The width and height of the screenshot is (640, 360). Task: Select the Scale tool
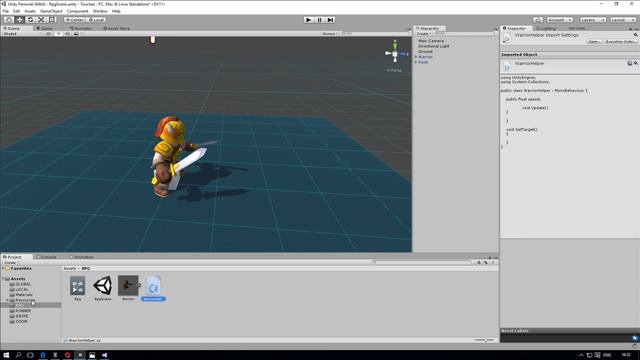(x=41, y=20)
